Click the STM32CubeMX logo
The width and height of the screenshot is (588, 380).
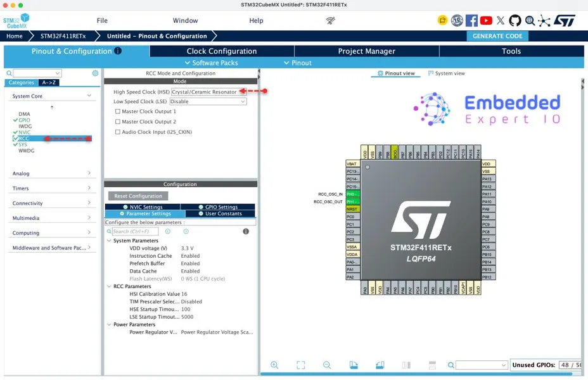point(16,21)
